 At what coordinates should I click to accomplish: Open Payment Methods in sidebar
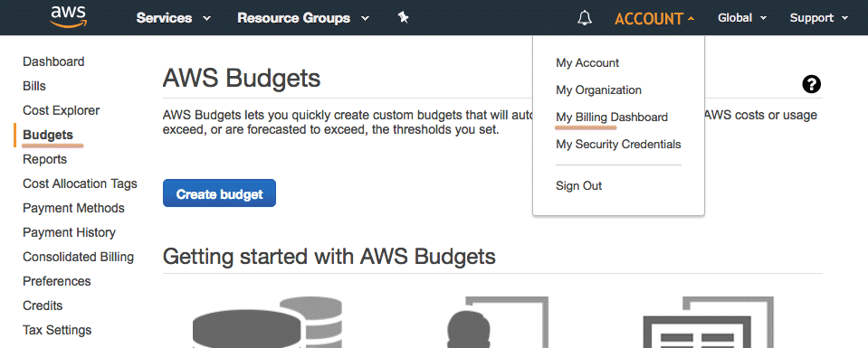(x=73, y=208)
